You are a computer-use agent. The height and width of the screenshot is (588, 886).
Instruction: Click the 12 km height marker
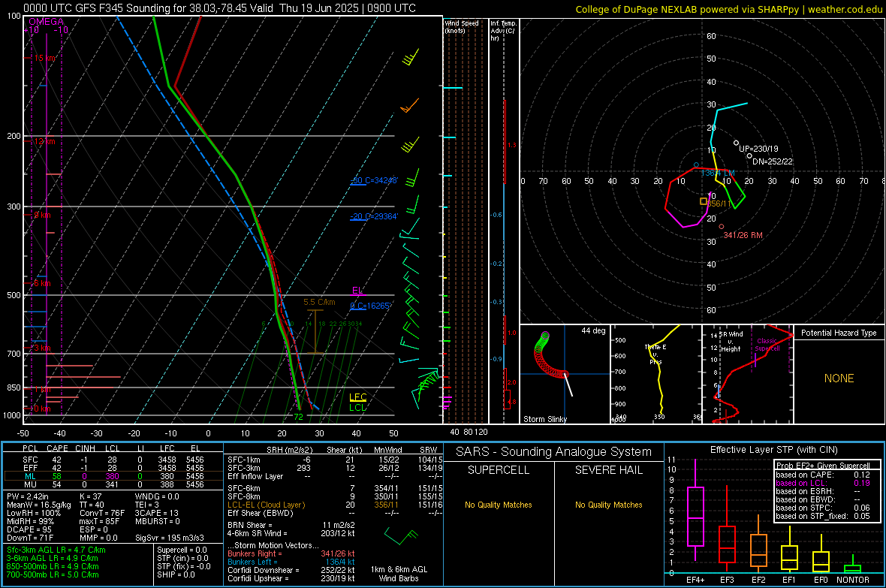point(44,141)
